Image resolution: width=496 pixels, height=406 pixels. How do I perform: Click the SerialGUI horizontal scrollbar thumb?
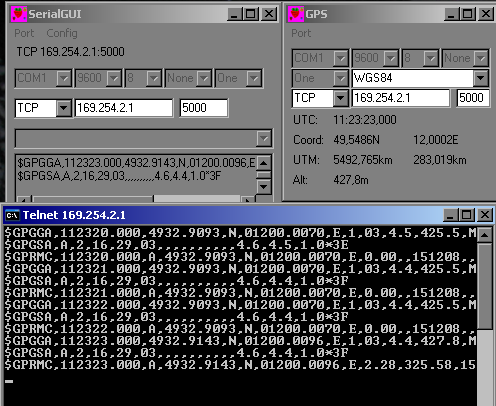(93, 199)
